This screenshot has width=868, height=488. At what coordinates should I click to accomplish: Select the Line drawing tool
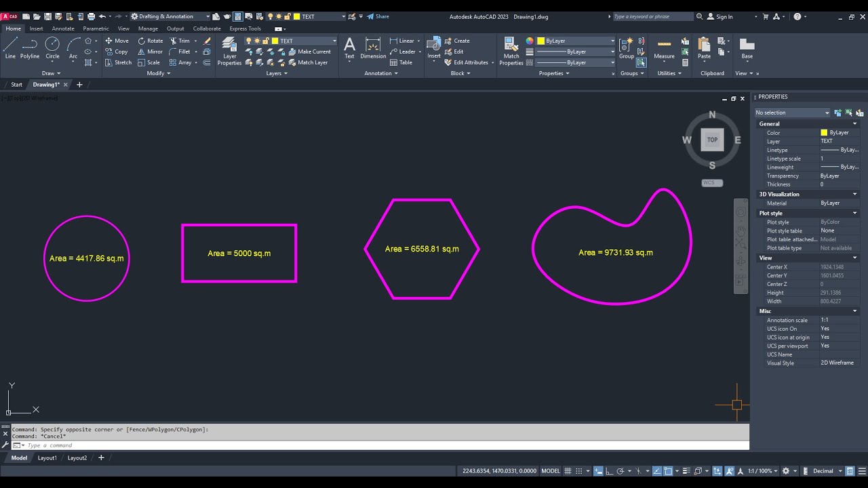[10, 48]
